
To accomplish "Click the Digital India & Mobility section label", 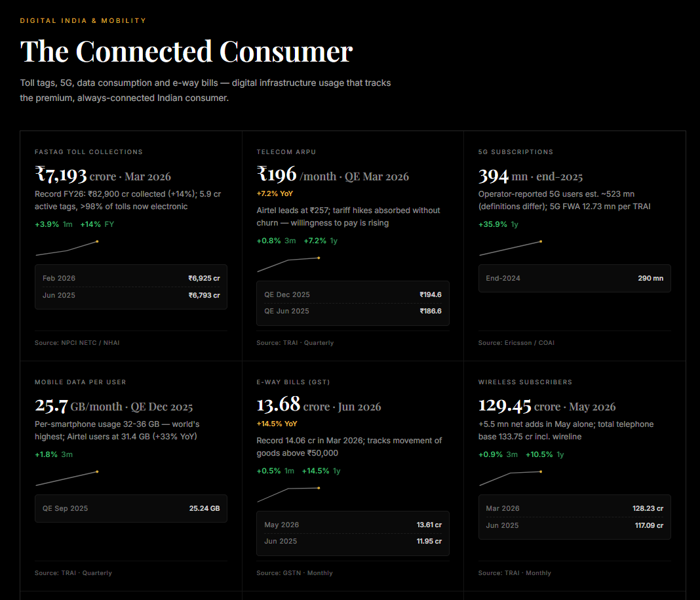I will pyautogui.click(x=83, y=20).
